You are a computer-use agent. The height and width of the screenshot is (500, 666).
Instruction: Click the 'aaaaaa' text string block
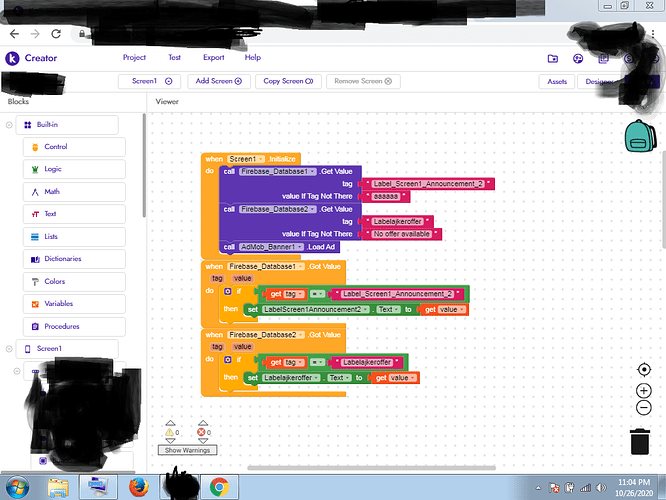[386, 196]
